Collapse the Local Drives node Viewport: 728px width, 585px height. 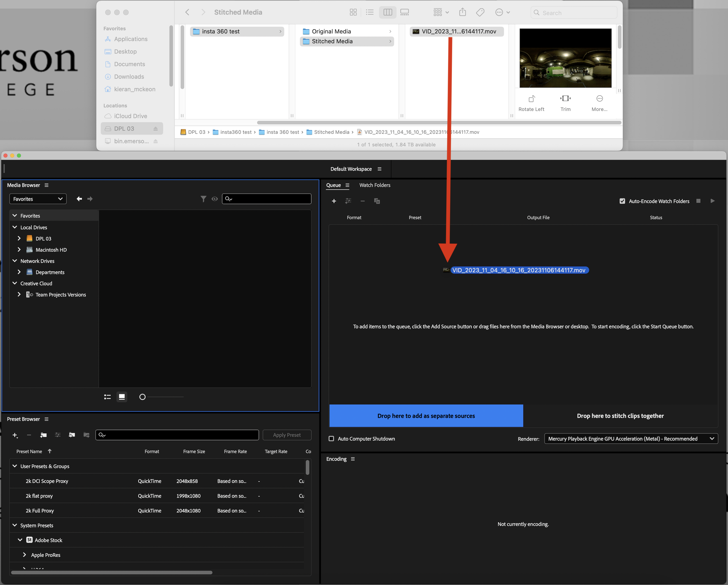15,227
